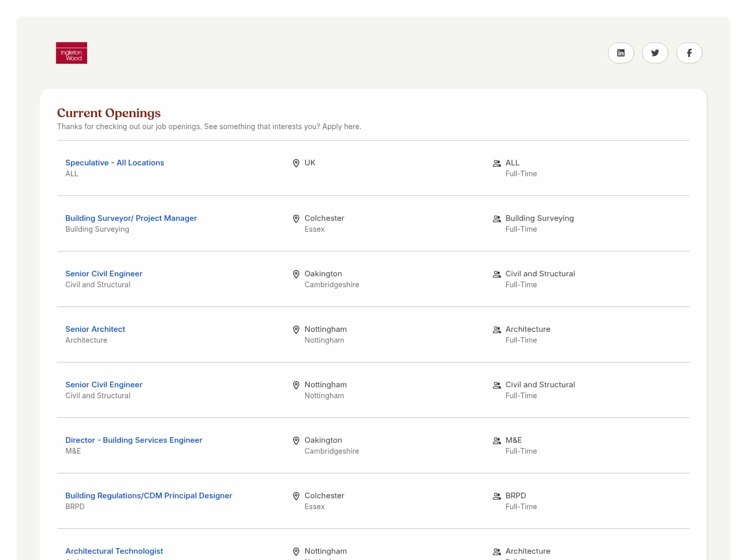Open the Twitter social icon
The width and height of the screenshot is (747, 560).
[655, 53]
